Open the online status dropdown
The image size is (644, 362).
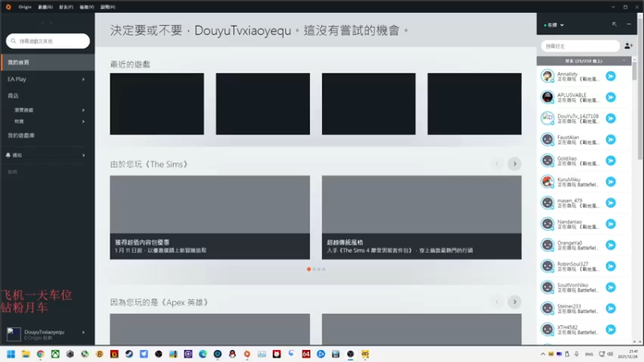coord(554,25)
